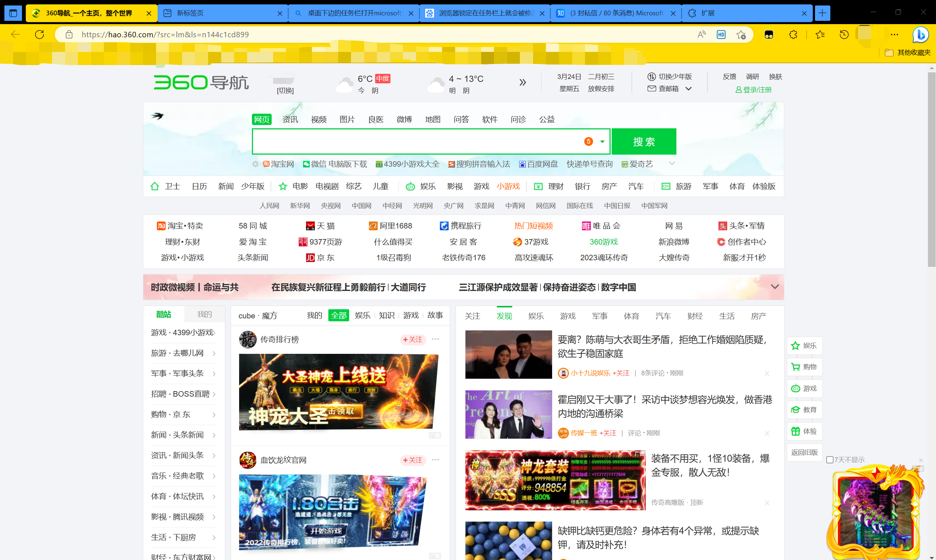The image size is (936, 560).
Task: Open browser History icon
Action: (x=844, y=35)
